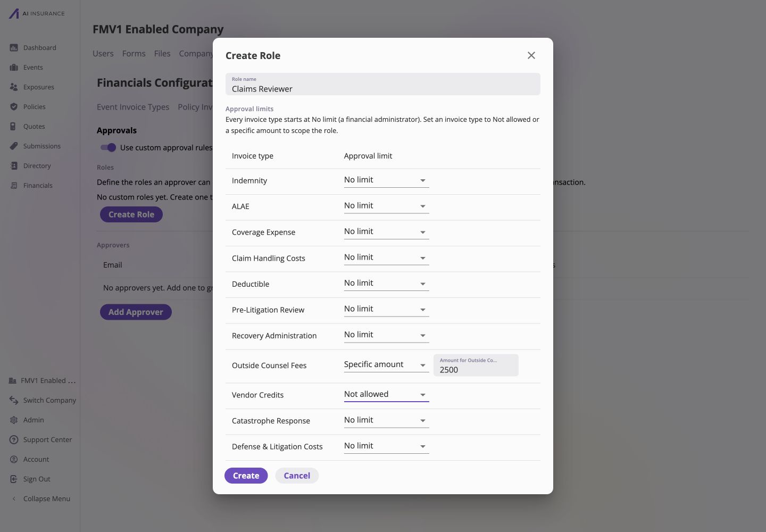Switch to the Files tab
Viewport: 766px width, 532px height.
[162, 54]
